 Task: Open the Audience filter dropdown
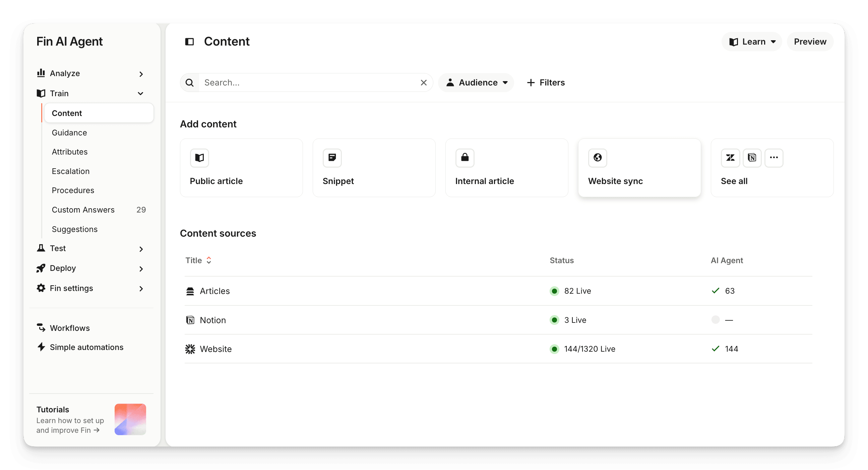476,82
